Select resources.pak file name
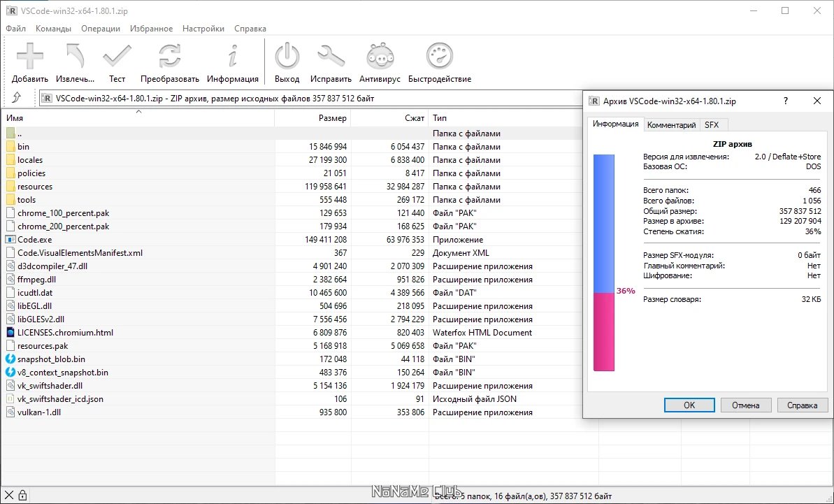Screen dimensions: 834x504 click(43, 345)
